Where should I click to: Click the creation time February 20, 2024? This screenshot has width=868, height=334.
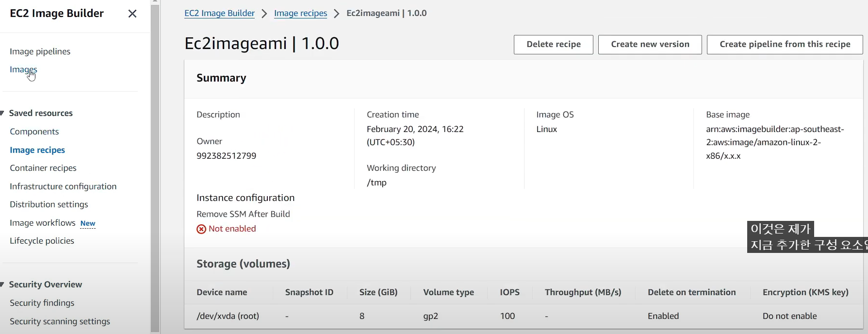point(415,135)
